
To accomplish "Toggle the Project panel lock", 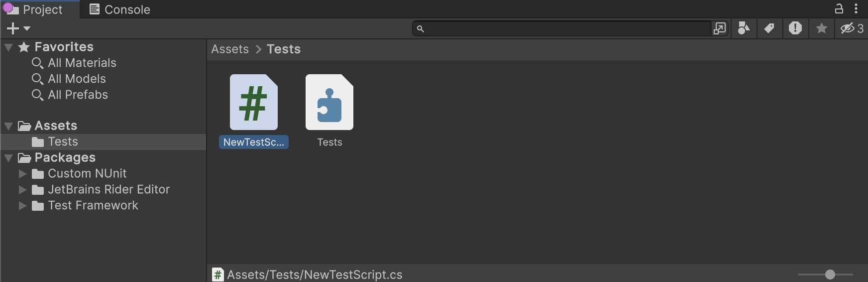I will [839, 8].
